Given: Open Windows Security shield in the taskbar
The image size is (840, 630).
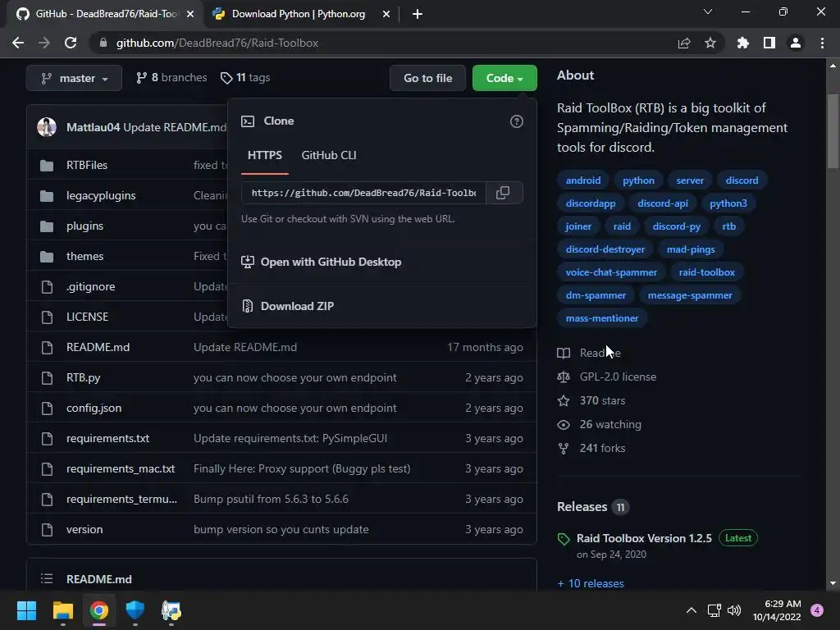Looking at the screenshot, I should point(135,610).
